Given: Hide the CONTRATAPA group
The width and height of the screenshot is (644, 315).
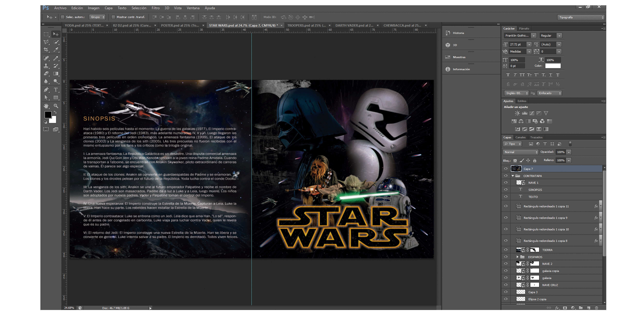Looking at the screenshot, I should 506,176.
